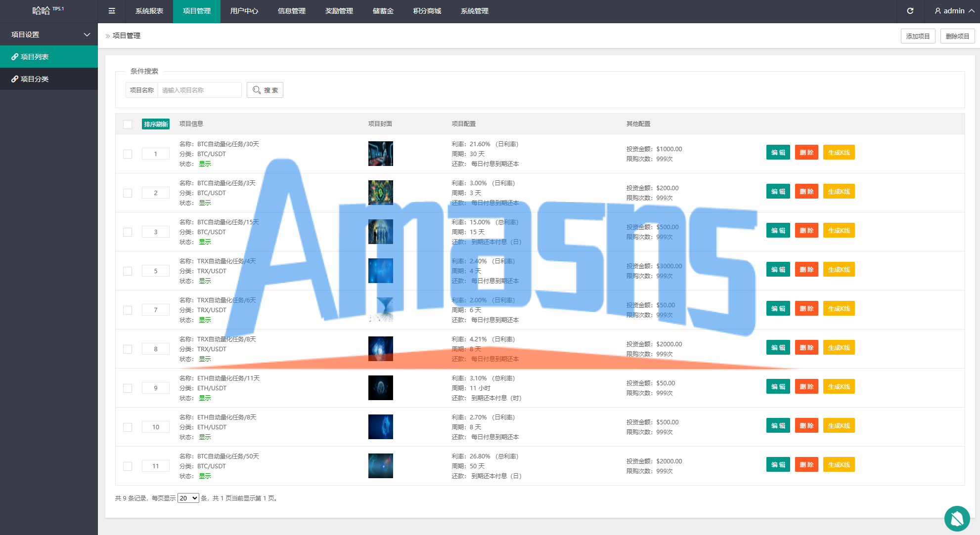The width and height of the screenshot is (980, 535).
Task: Open 项目列表 link icon in sidebar
Action: click(x=15, y=57)
